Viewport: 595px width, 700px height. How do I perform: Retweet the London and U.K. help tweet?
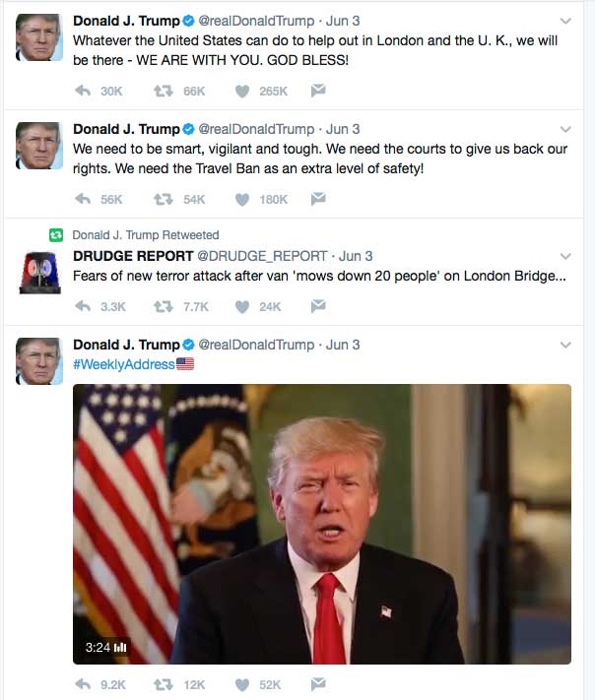[x=164, y=92]
